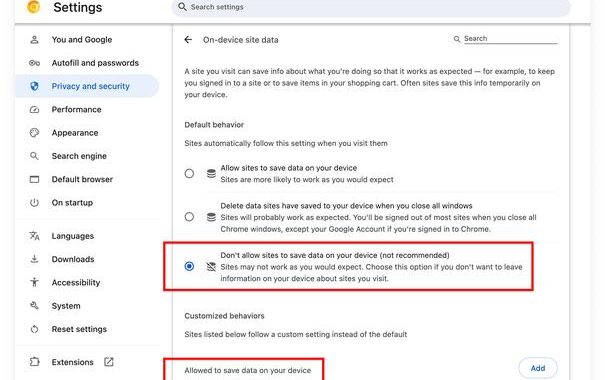
Task: Click the wrench icon for System
Action: [x=34, y=306]
